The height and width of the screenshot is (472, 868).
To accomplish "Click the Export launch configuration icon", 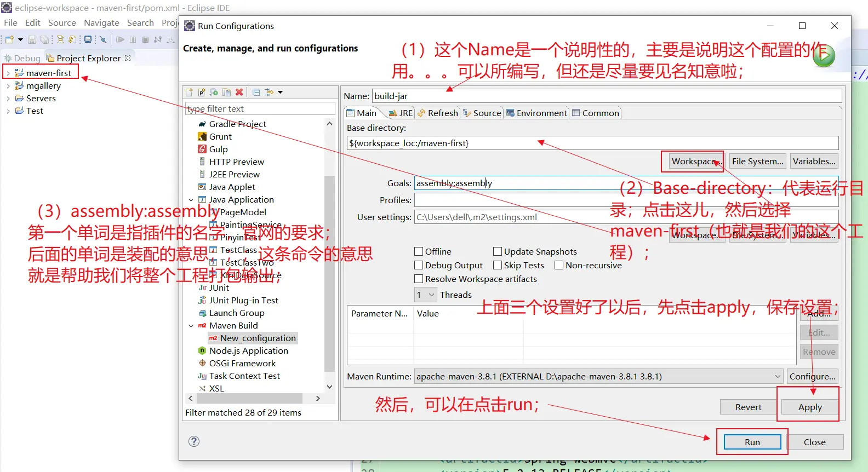I will [x=214, y=93].
